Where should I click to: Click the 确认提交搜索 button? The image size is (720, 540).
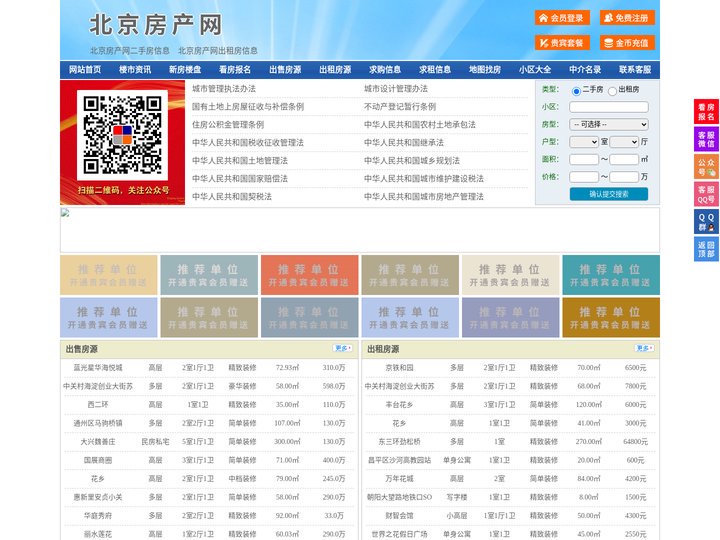(609, 194)
